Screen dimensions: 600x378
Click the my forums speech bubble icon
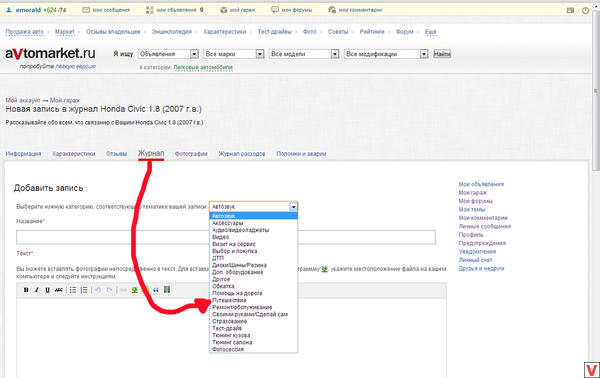tap(275, 10)
